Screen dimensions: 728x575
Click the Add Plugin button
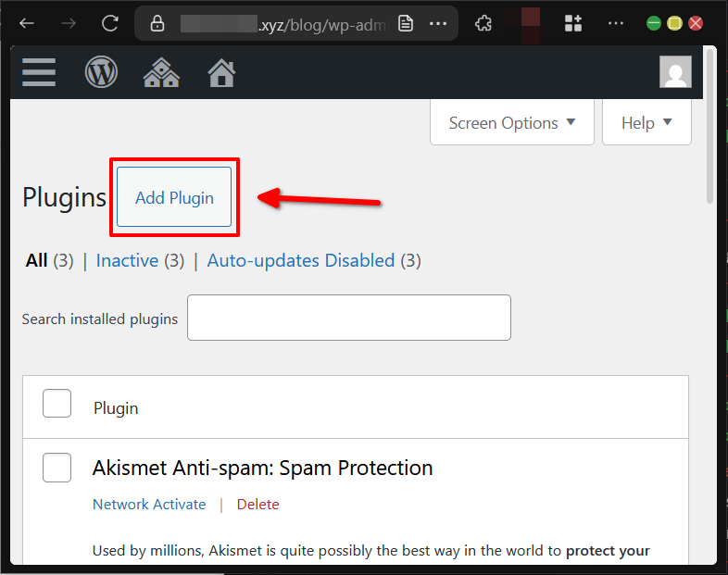(x=174, y=197)
